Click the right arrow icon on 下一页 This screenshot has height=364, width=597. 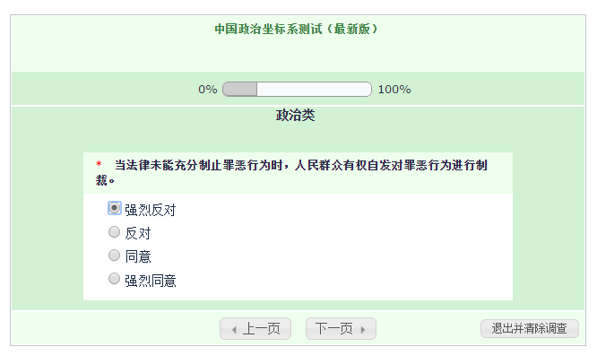363,330
